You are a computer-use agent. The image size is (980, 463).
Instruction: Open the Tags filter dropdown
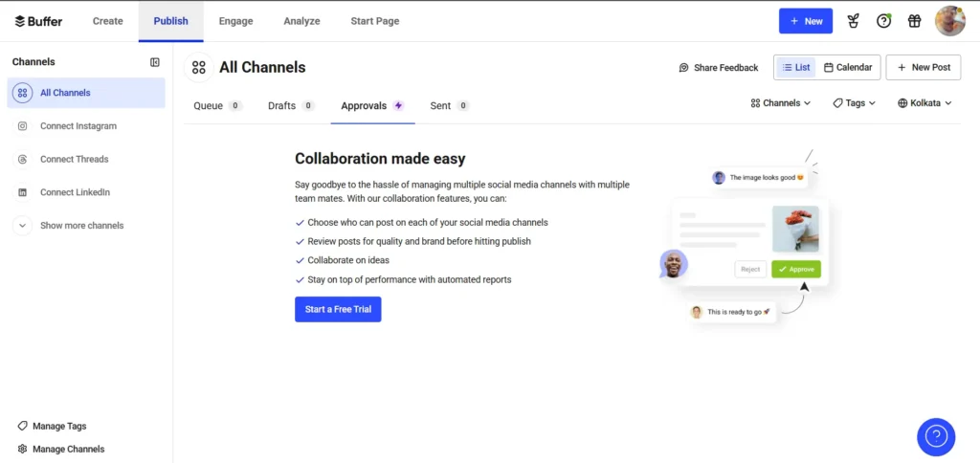coord(854,103)
